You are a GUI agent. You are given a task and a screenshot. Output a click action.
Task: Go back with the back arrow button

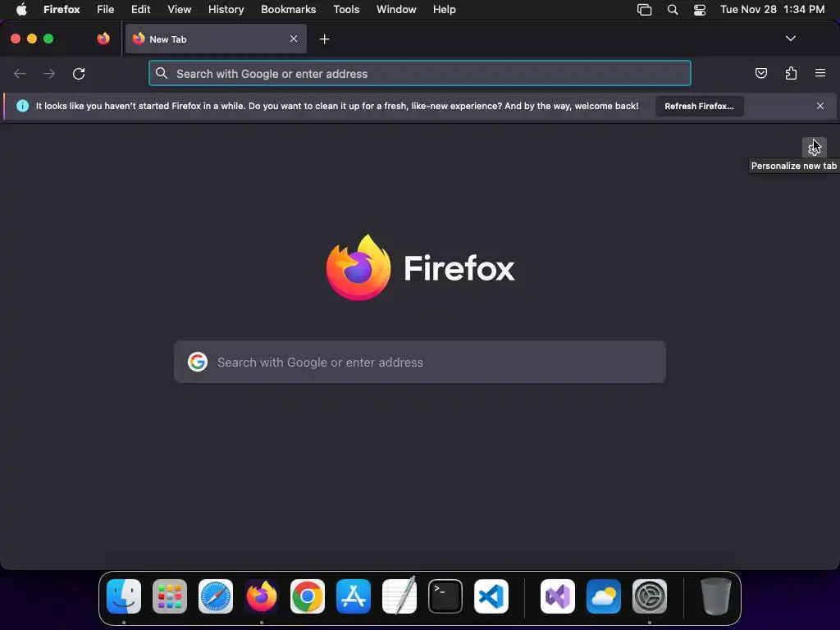tap(20, 73)
